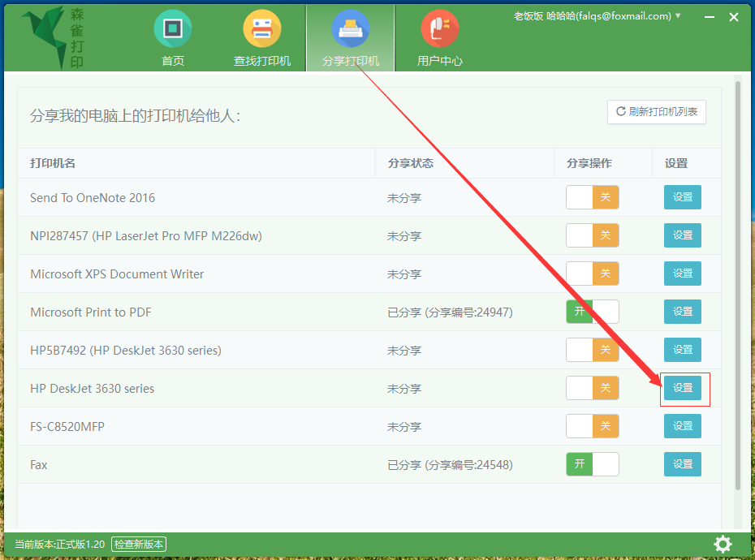755x560 pixels.
Task: Click the 森雀打印 bird logo
Action: (x=53, y=37)
